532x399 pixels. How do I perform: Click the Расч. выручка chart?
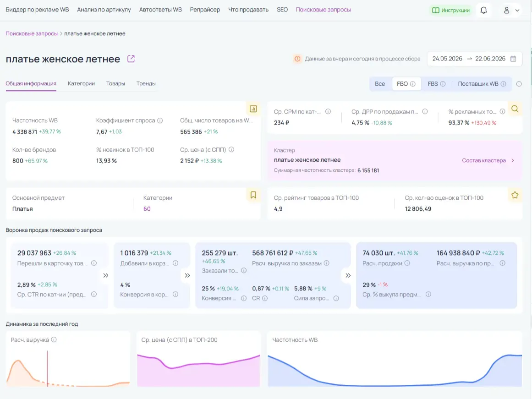click(68, 368)
